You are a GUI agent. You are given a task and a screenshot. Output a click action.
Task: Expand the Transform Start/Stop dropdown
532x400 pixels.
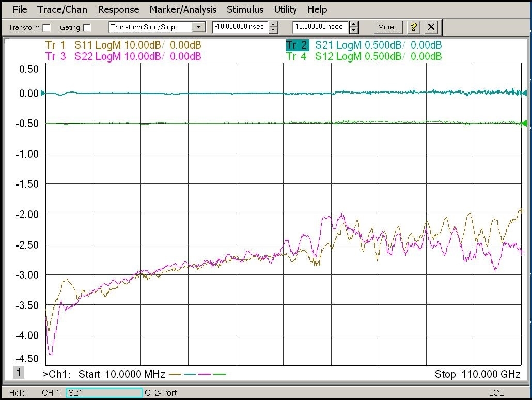[x=198, y=27]
